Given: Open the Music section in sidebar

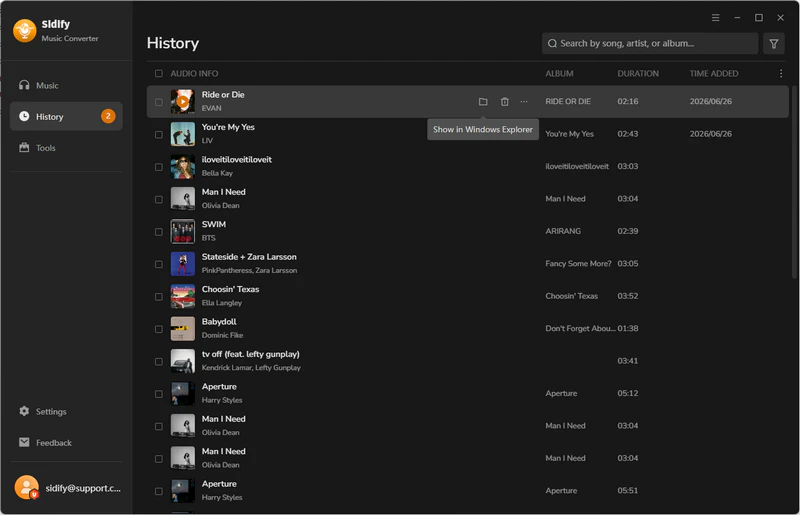Looking at the screenshot, I should pyautogui.click(x=66, y=85).
